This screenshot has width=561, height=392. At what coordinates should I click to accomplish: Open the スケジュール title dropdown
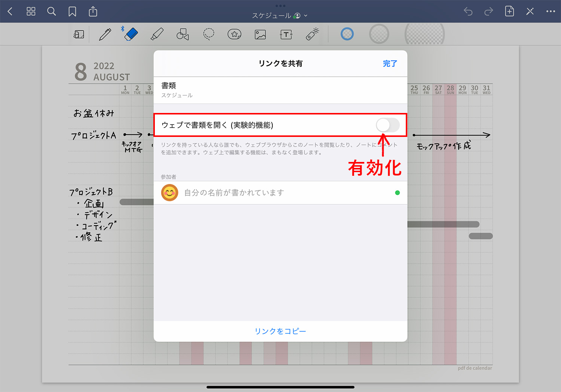click(306, 16)
